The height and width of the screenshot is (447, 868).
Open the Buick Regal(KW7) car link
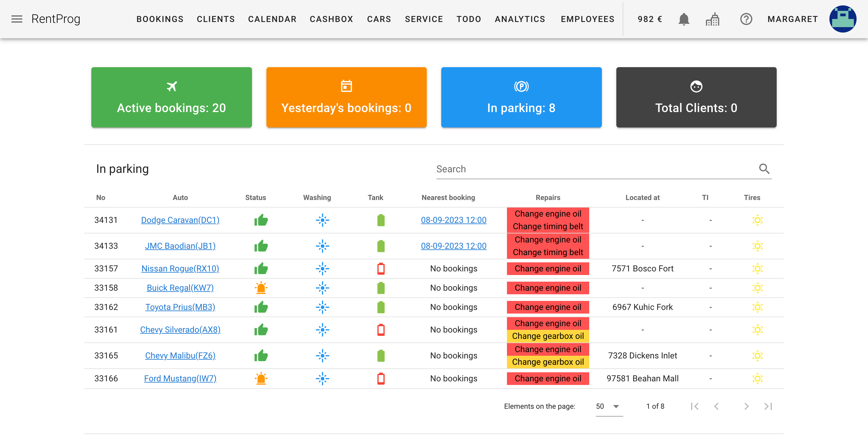[x=180, y=288]
